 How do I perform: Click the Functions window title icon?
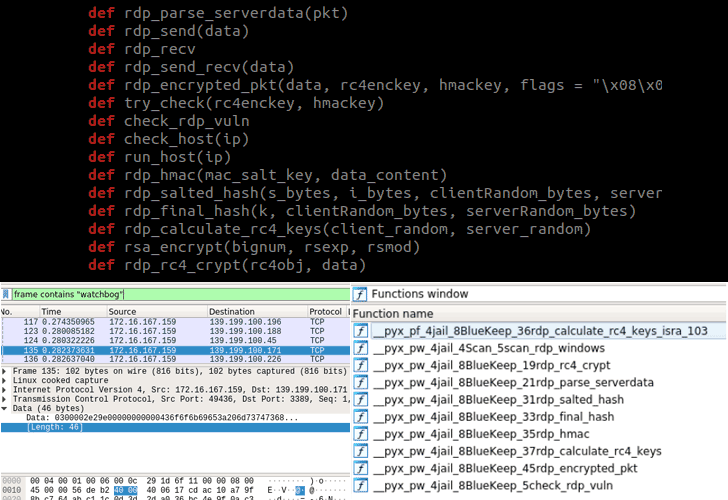tap(360, 294)
